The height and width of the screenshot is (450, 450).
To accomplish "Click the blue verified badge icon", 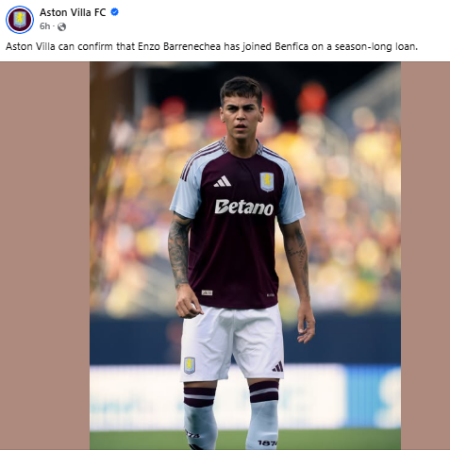I will tap(114, 12).
